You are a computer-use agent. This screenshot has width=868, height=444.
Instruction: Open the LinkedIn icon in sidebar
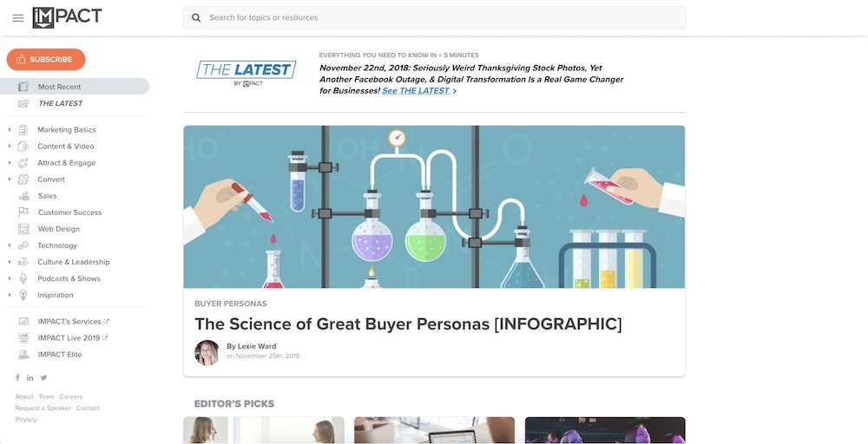(30, 377)
